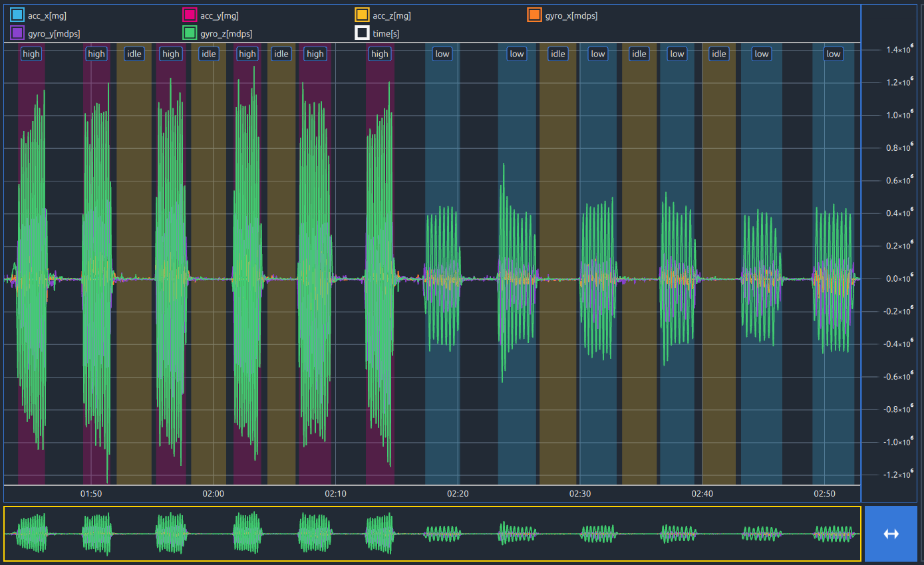Click the blue horizontal-arrows fit button
Image resolution: width=924 pixels, height=565 pixels.
coord(891,534)
